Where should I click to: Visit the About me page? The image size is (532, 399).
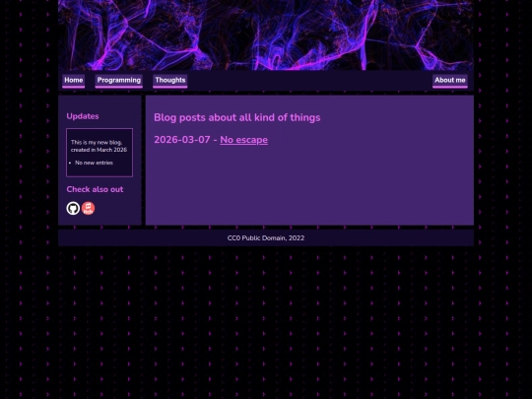(450, 81)
